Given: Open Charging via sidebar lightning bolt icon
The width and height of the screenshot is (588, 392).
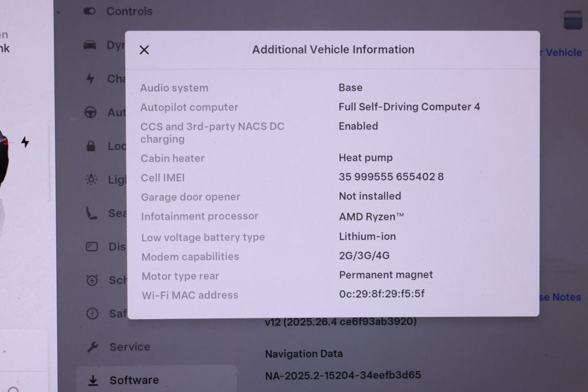Looking at the screenshot, I should (x=90, y=79).
